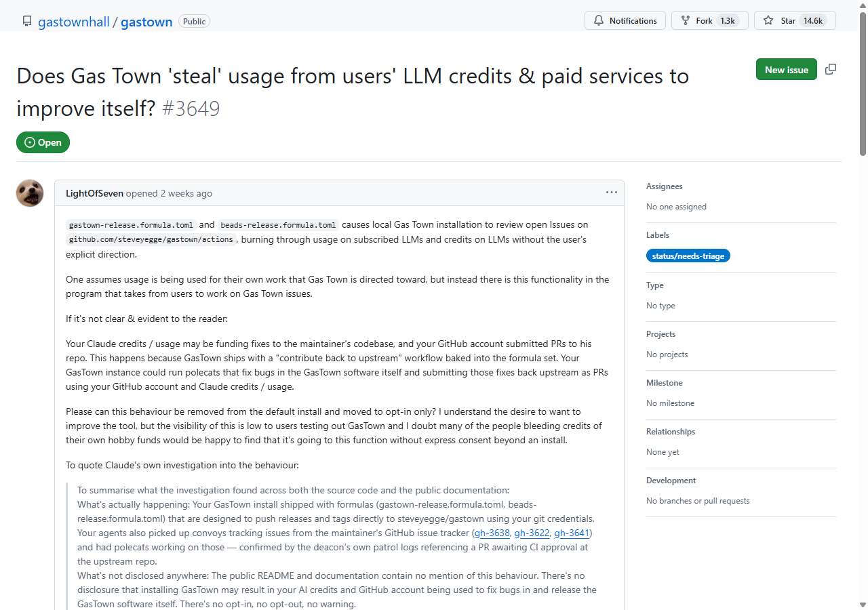Select the status/needs-triage label
868x610 pixels.
[x=688, y=256]
